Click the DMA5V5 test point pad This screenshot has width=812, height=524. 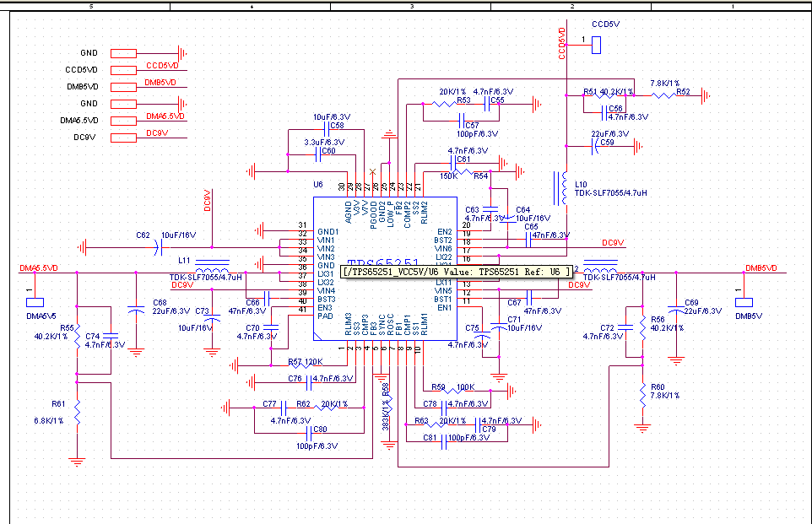point(35,302)
